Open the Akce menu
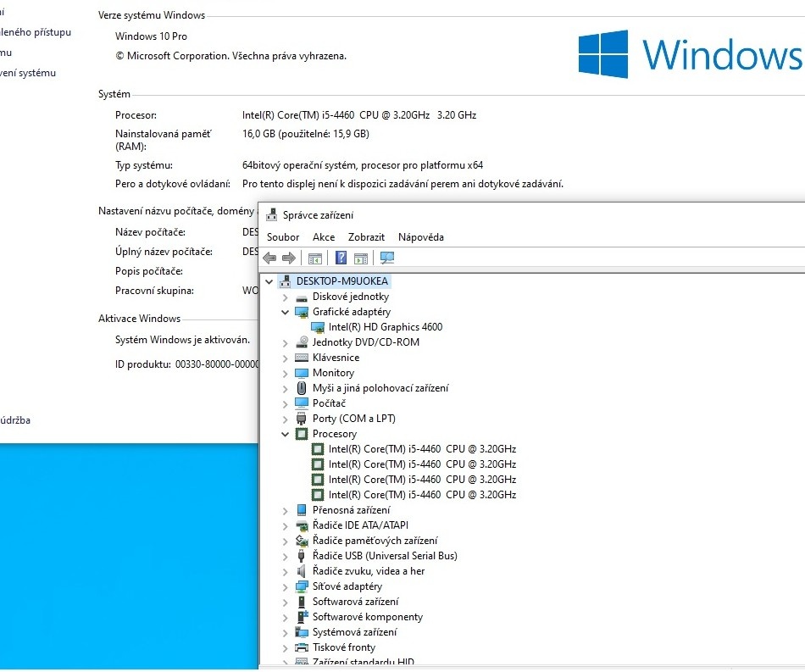 (324, 237)
